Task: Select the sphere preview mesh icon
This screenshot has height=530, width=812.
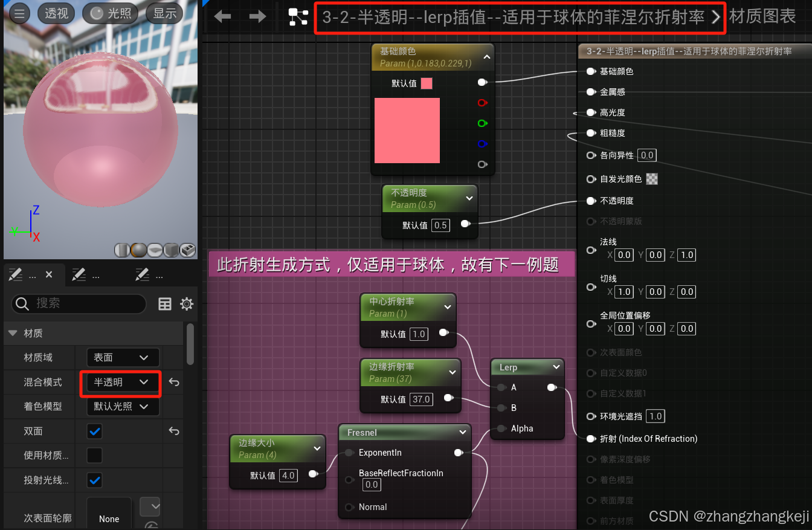Action: 138,250
